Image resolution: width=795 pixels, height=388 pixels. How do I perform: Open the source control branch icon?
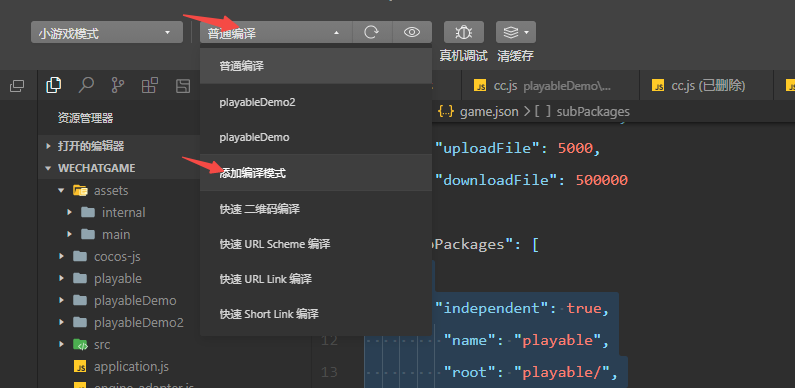(x=118, y=86)
